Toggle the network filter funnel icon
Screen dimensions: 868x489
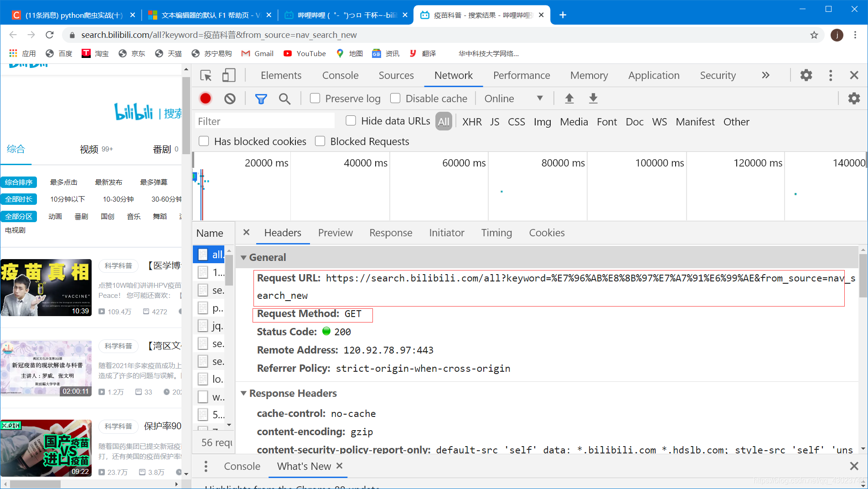pyautogui.click(x=261, y=99)
